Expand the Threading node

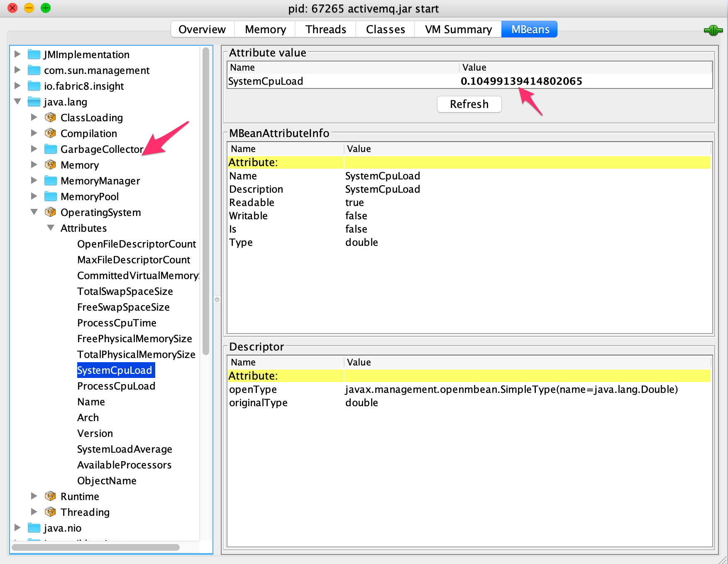(x=34, y=512)
